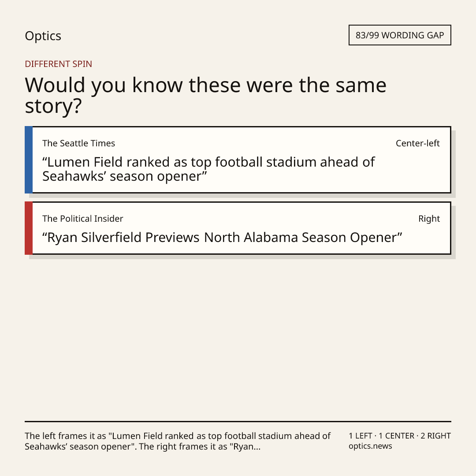This screenshot has width=476, height=476.
Task: Open The Seattle Times card
Action: 238,160
